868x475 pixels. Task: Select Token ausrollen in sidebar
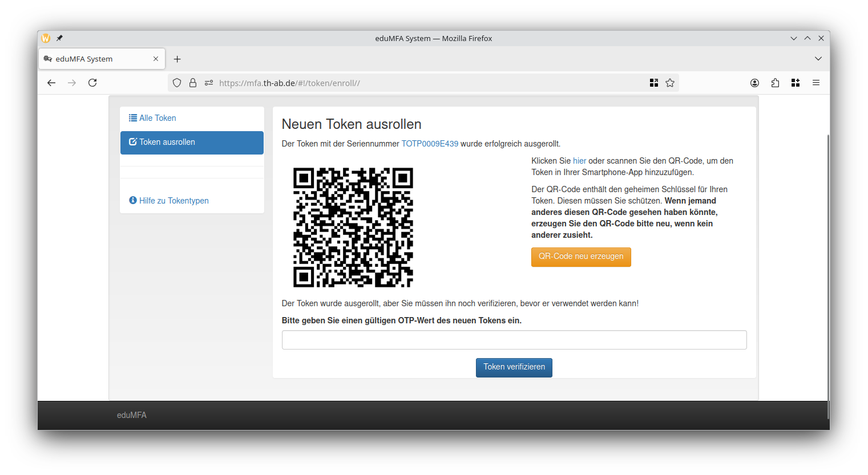pos(192,143)
